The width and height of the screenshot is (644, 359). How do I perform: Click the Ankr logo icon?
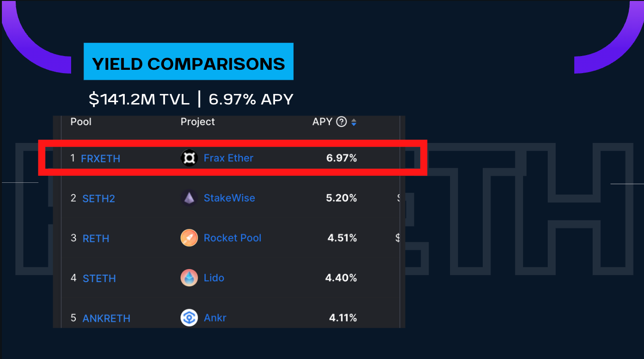coord(189,318)
